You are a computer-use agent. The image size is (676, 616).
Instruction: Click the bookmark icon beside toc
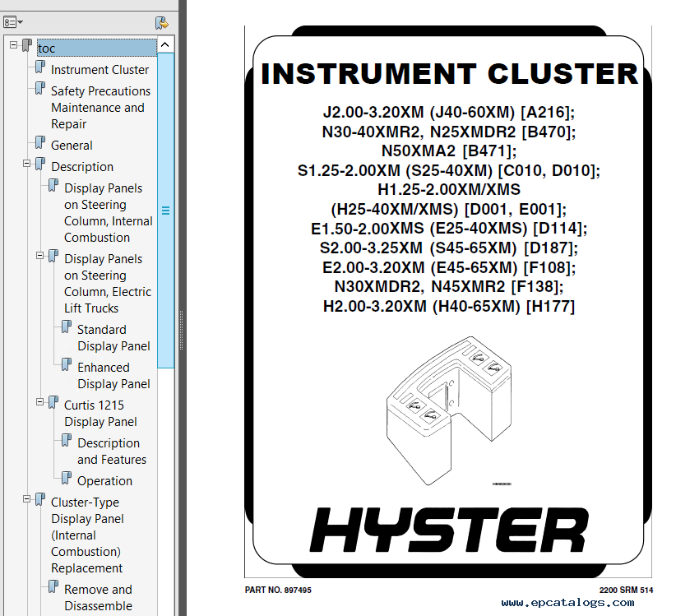27,45
